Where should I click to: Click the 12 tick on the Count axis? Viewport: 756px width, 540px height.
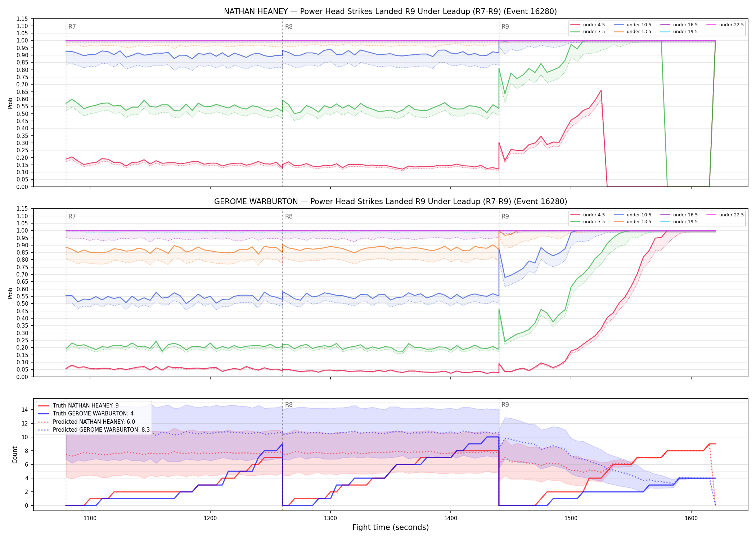[25, 423]
